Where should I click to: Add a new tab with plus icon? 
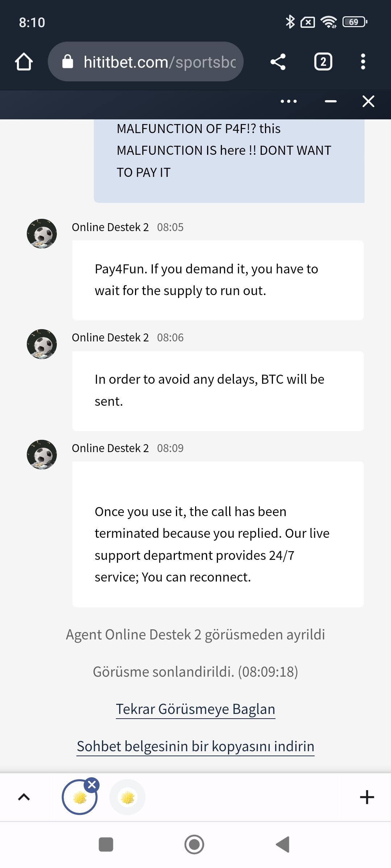click(367, 797)
